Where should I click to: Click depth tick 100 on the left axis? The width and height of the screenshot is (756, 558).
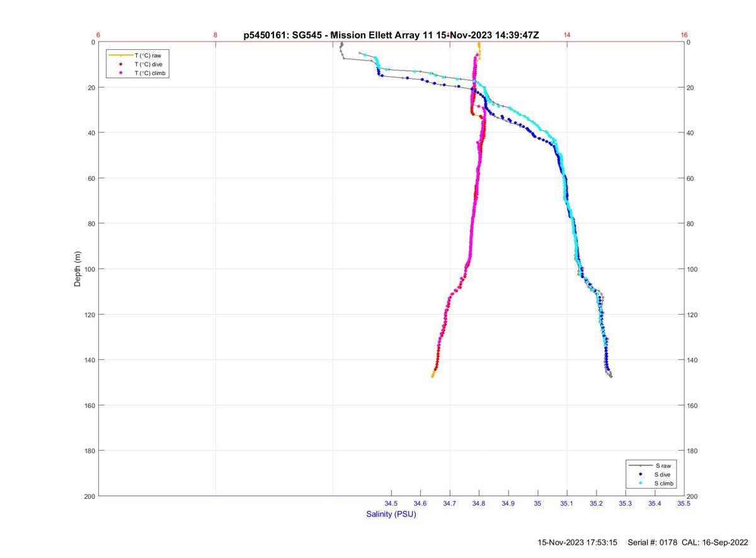tap(89, 269)
